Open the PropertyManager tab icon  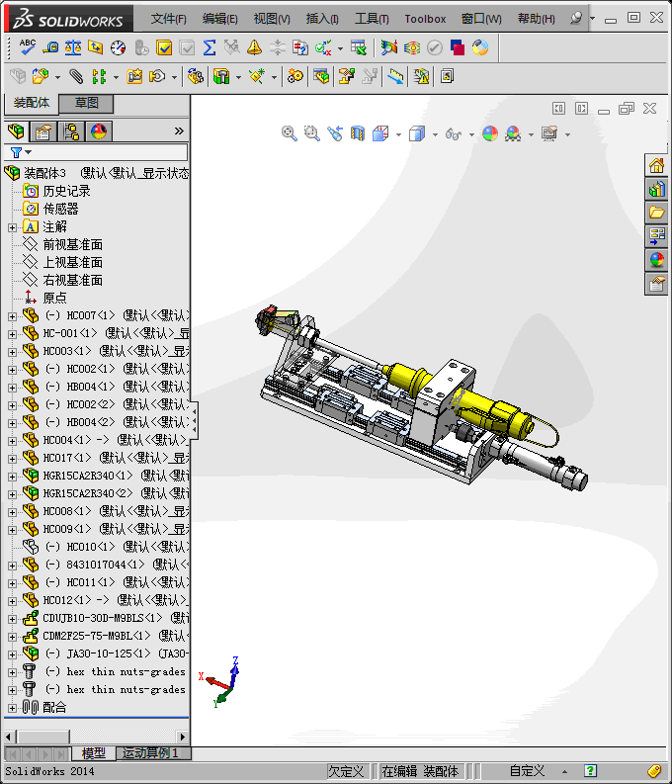tap(42, 132)
